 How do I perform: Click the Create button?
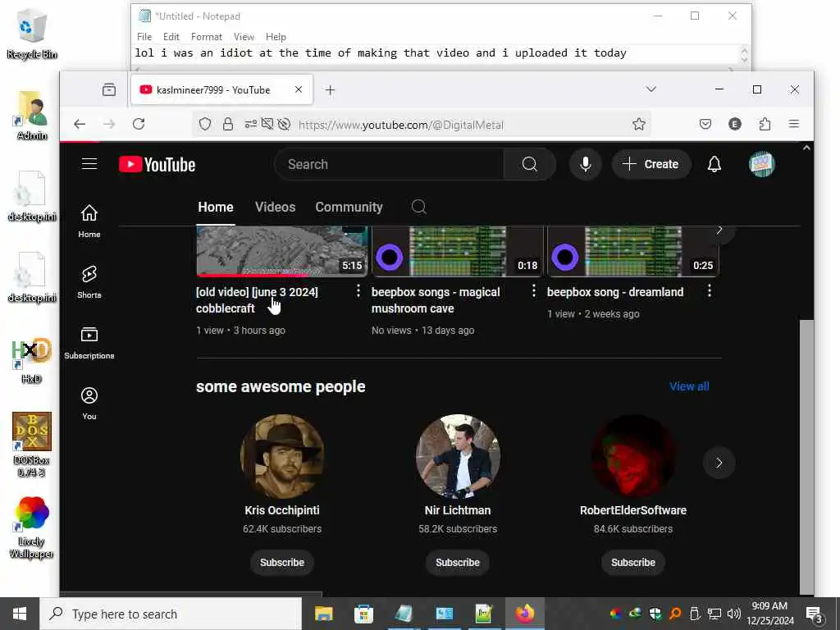[x=651, y=164]
